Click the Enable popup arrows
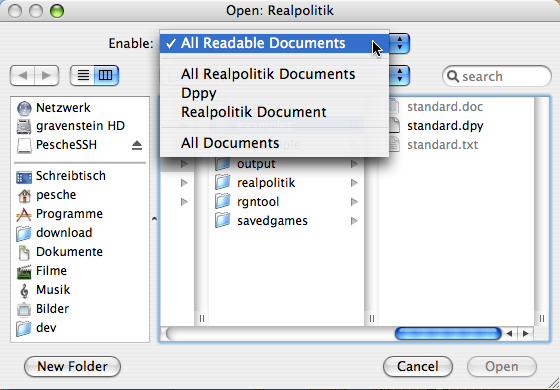560x390 pixels. click(x=400, y=43)
